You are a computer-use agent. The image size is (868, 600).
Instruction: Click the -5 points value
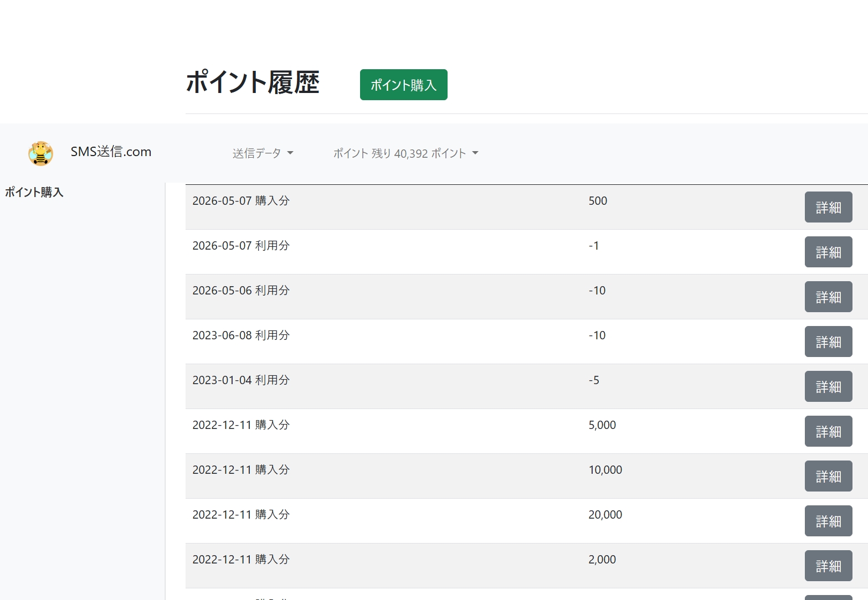click(594, 380)
